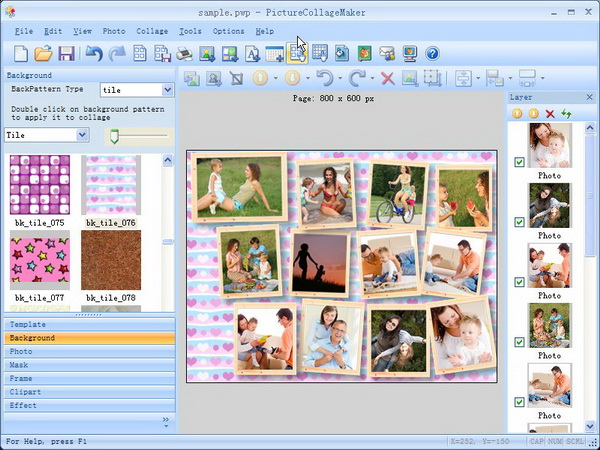Open the rotate-left dropdown arrow in the edit toolbar
This screenshot has width=600, height=450.
338,78
